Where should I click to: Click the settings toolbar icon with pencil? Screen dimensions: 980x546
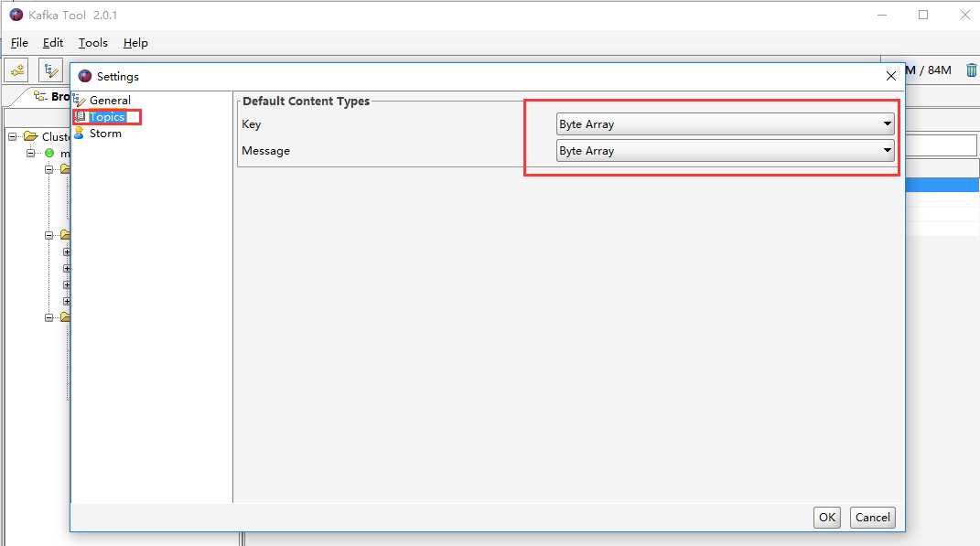point(50,70)
